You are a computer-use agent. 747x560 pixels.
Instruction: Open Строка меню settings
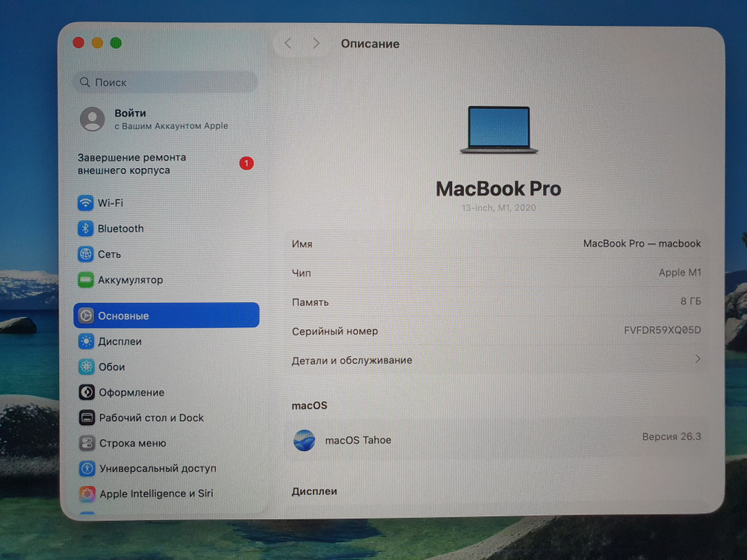click(167, 443)
